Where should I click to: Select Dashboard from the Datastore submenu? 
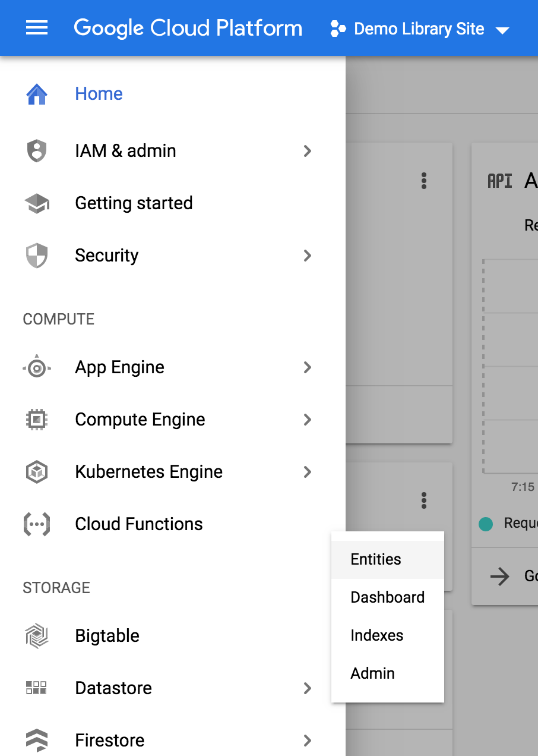tap(388, 597)
